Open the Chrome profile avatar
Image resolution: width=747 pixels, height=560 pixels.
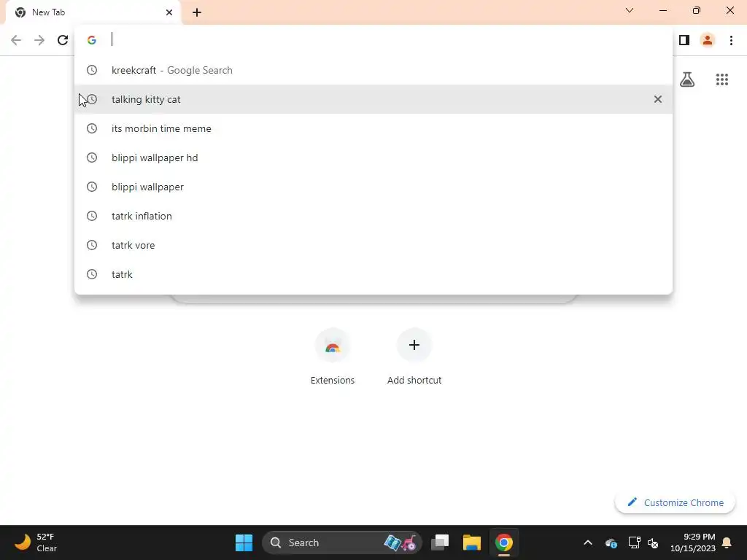point(708,40)
